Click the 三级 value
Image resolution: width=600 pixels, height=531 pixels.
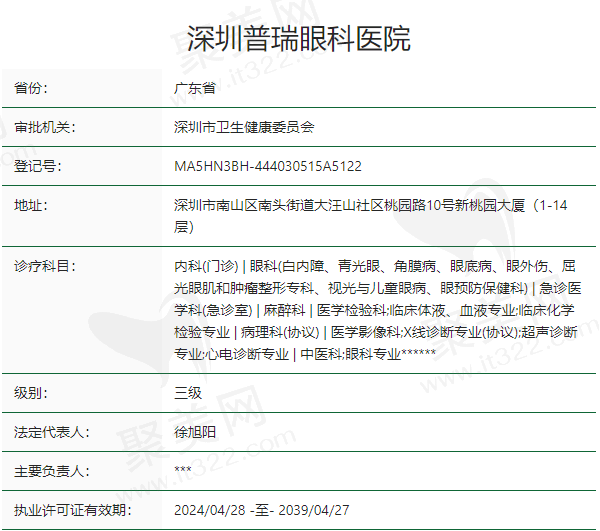pos(188,393)
